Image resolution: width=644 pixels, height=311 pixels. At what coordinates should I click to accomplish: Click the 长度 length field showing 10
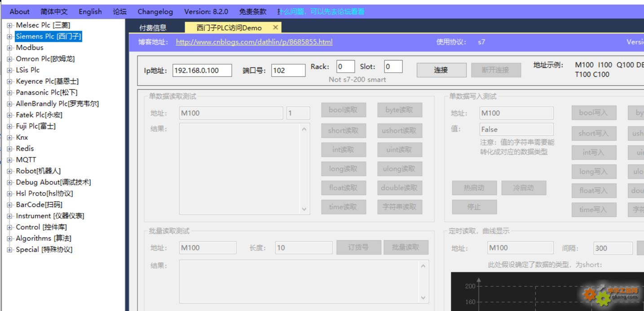click(x=304, y=248)
